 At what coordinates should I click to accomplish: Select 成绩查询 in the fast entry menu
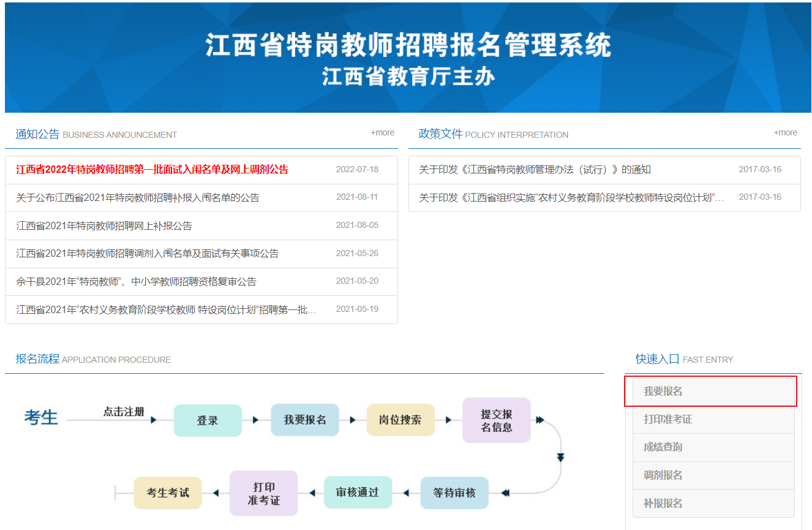(x=663, y=447)
